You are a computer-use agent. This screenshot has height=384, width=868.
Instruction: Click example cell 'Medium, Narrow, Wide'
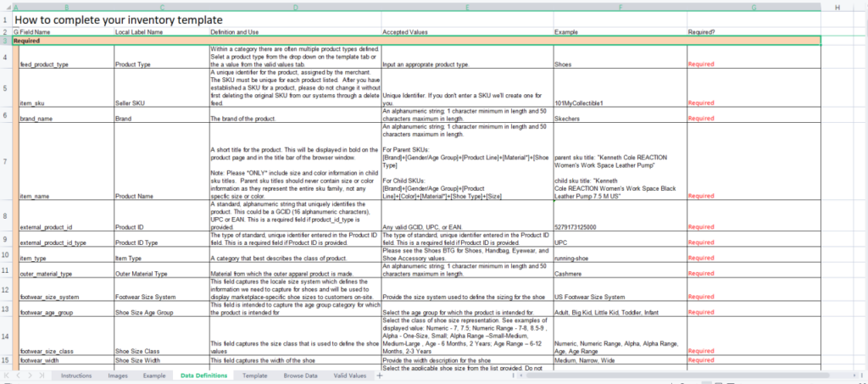click(x=620, y=359)
